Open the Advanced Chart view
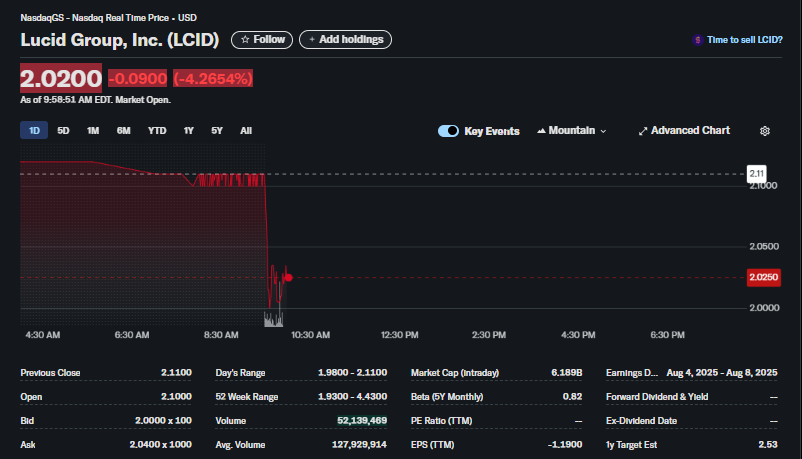Screen dimensions: 802x459 click(x=684, y=131)
